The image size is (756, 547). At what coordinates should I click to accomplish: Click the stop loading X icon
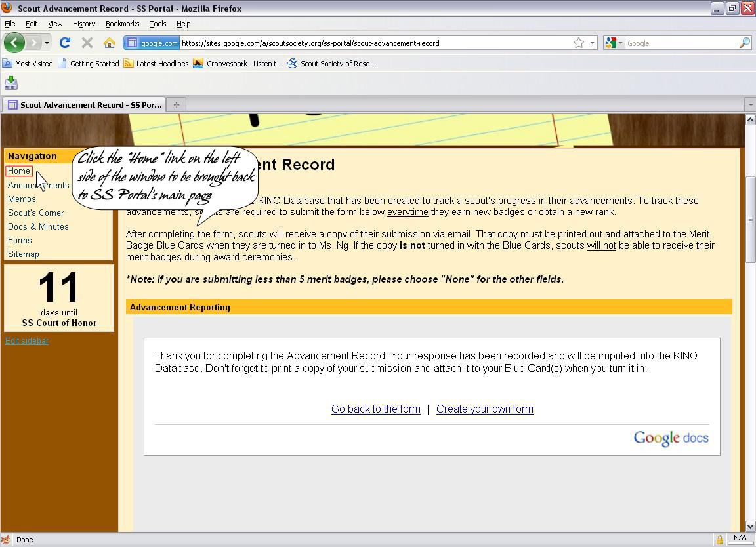point(87,43)
